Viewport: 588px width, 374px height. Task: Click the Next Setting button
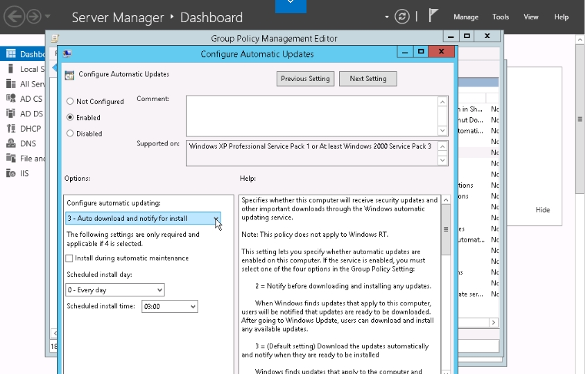pos(368,79)
